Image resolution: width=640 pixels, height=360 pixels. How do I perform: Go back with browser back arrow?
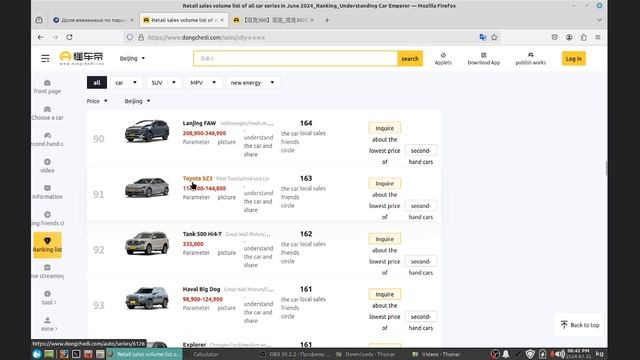tap(40, 37)
